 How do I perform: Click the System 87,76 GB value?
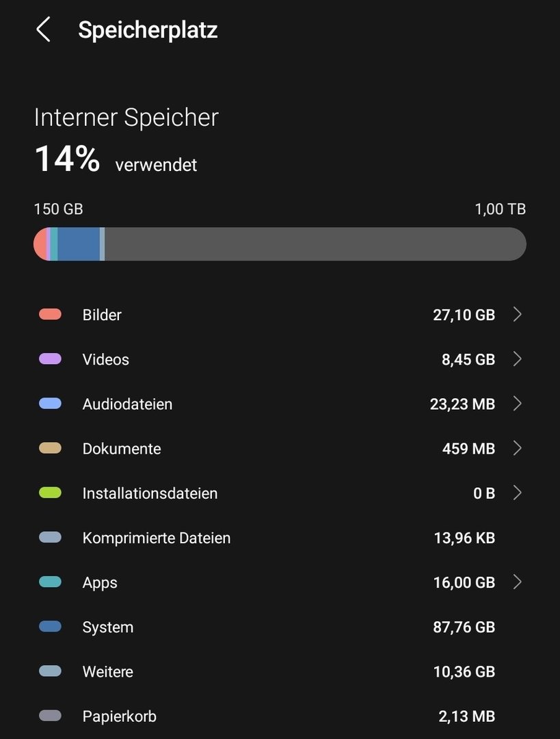(464, 627)
